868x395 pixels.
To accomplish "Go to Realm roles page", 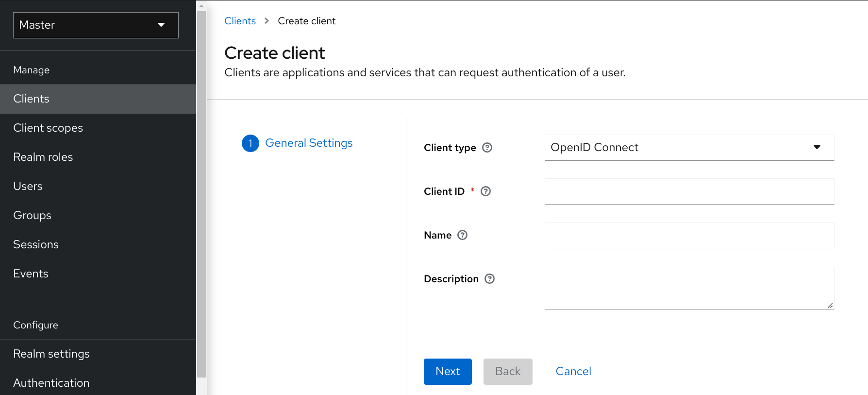I will 43,157.
